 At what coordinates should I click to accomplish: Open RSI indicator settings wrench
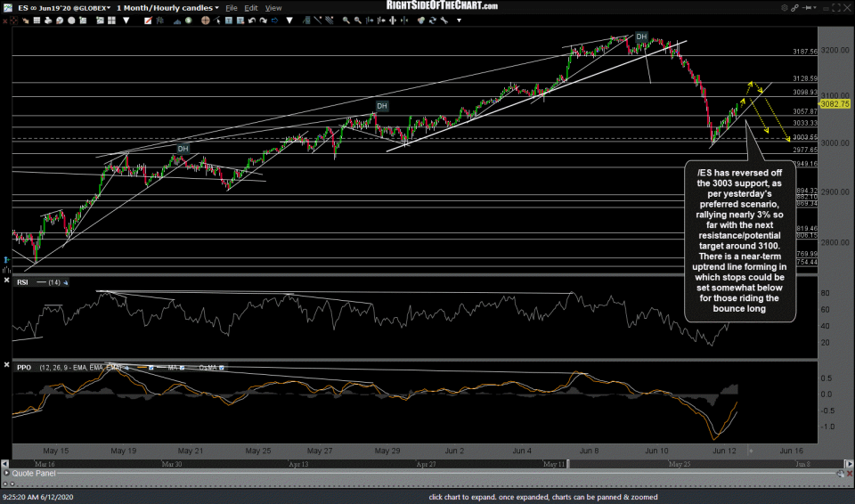click(x=65, y=282)
